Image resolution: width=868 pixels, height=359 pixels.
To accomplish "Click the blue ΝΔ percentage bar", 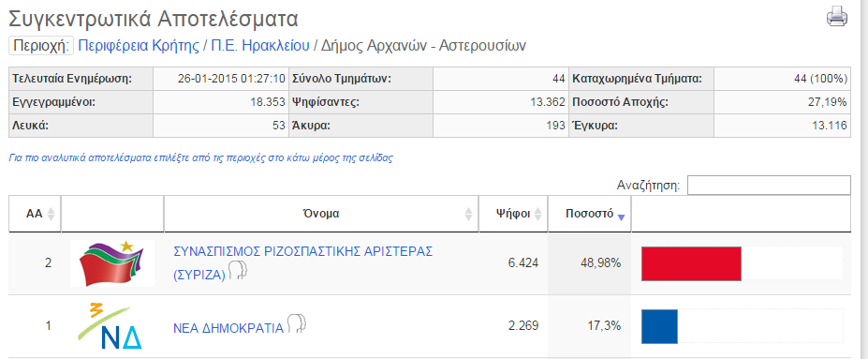I will pyautogui.click(x=659, y=326).
